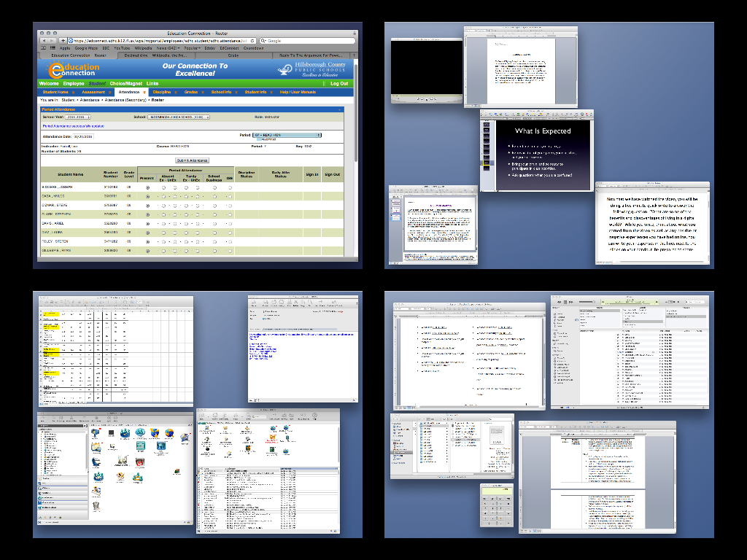Mark DIAZ, LAURA as Present
The image size is (747, 560).
click(x=147, y=233)
